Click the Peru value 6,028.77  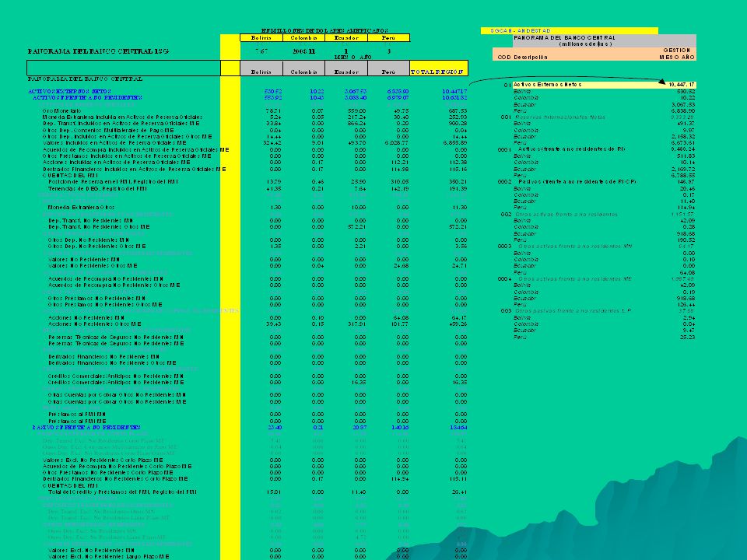click(x=396, y=143)
